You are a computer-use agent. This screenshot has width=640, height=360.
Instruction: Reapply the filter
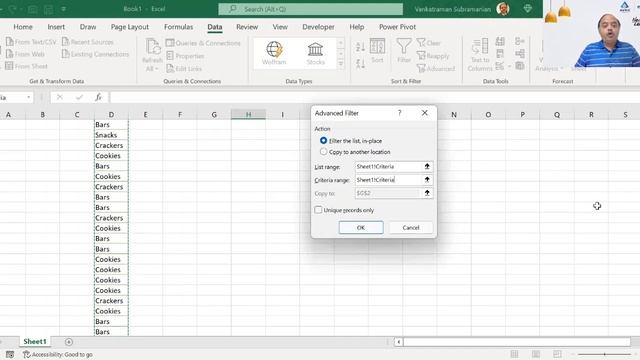coord(433,56)
